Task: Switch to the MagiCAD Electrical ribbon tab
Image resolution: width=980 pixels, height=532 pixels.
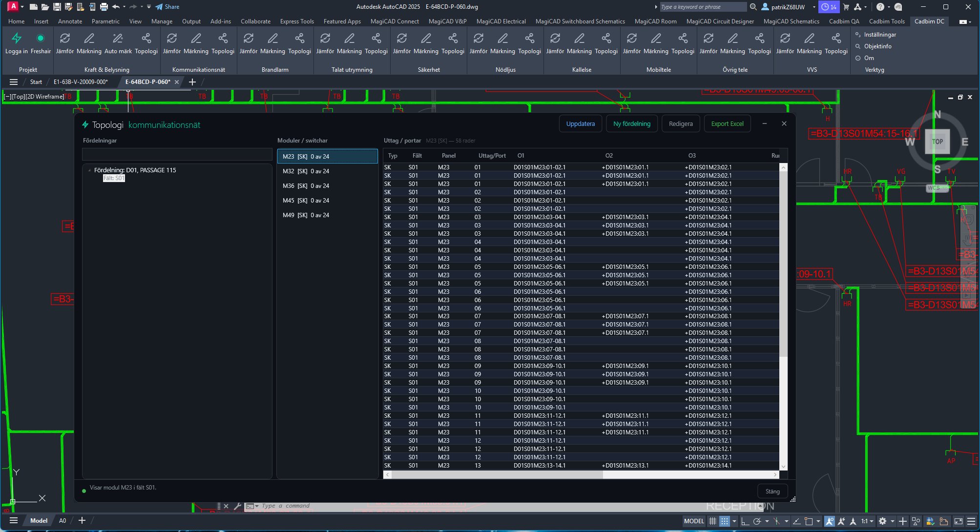Action: coord(500,21)
